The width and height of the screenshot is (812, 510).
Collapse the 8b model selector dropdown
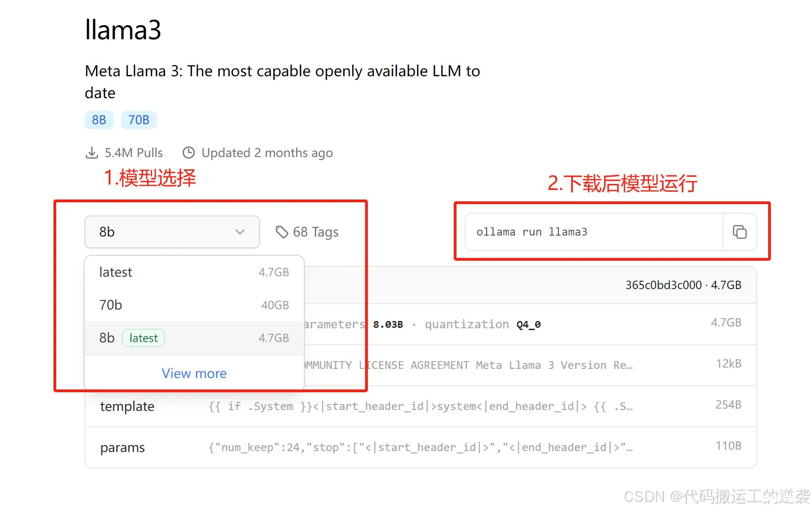(x=172, y=232)
